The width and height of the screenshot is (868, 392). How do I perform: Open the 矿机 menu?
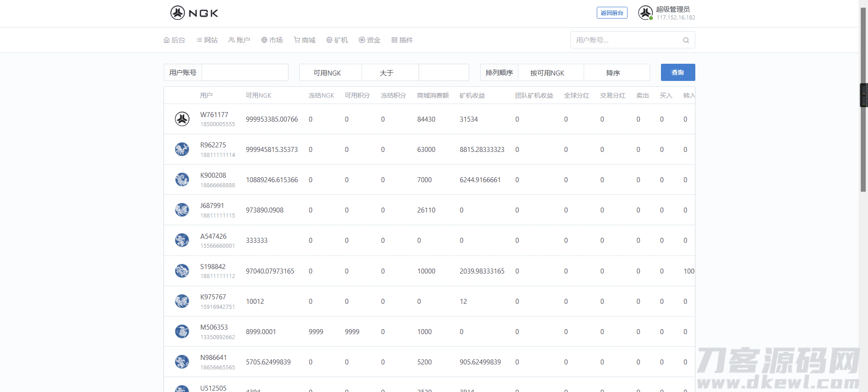(x=337, y=40)
